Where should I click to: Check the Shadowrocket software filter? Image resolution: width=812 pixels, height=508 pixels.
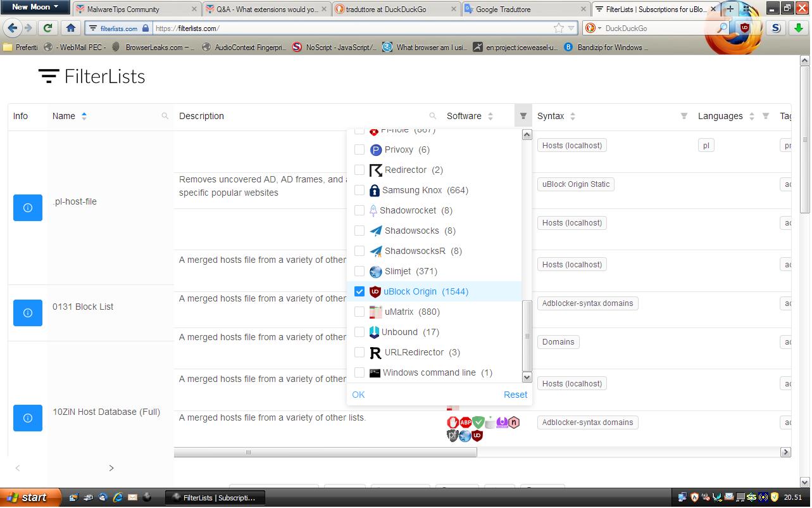coord(359,210)
